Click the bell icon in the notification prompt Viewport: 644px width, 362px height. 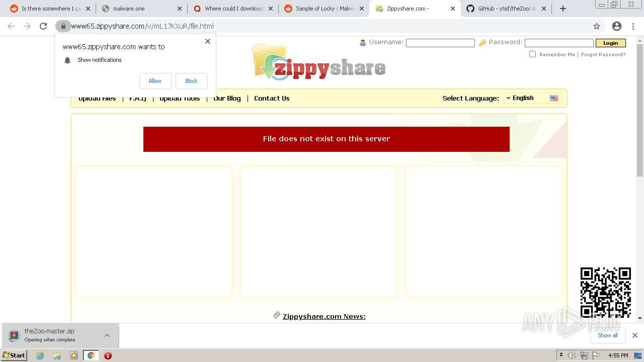(x=67, y=60)
